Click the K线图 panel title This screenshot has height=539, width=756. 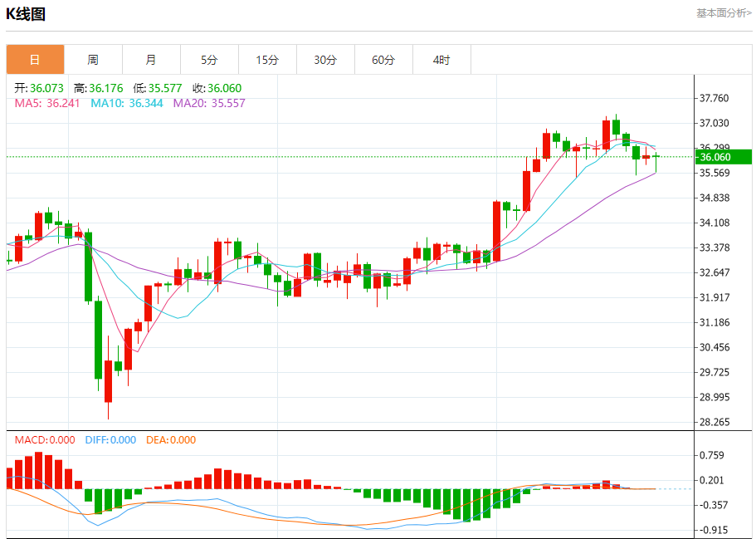pyautogui.click(x=26, y=14)
